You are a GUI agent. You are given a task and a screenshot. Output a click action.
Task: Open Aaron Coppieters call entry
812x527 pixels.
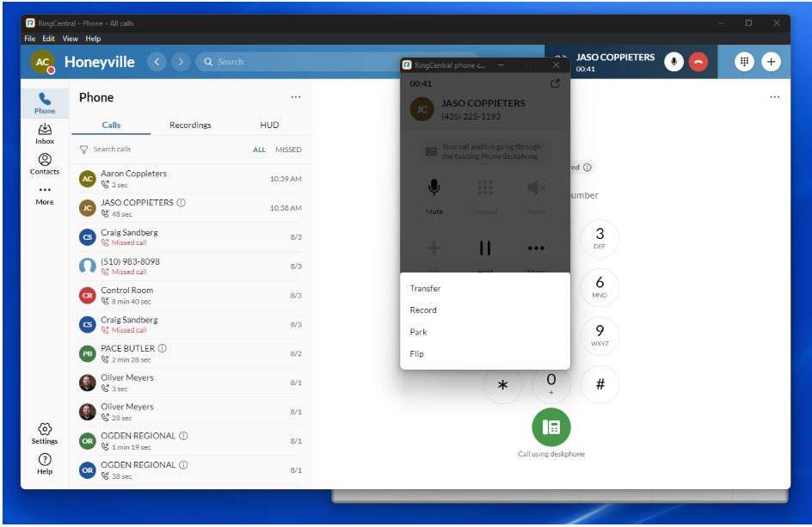pos(190,179)
